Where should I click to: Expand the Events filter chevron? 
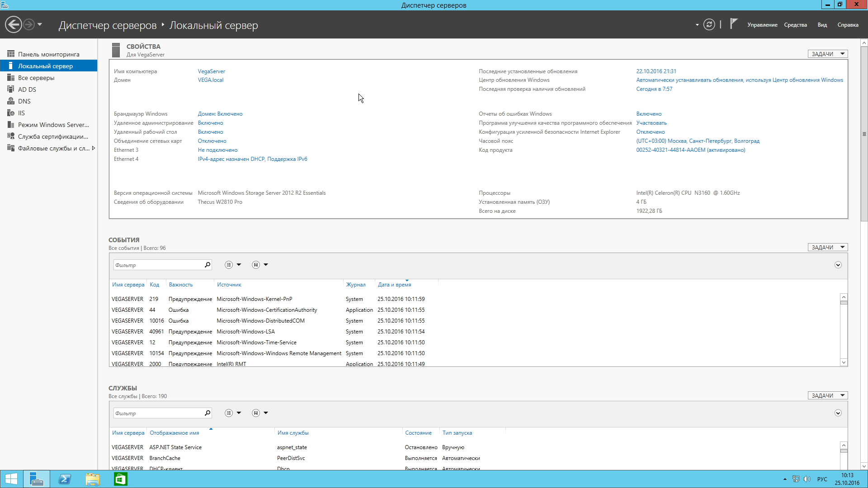coord(838,265)
